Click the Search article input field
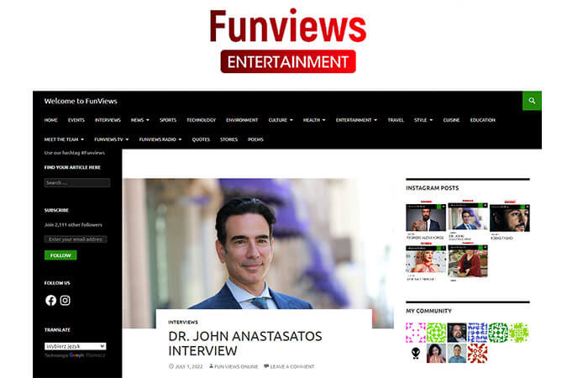 [x=77, y=182]
